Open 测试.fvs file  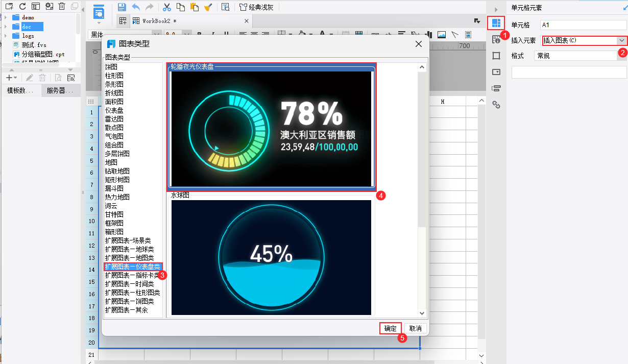coord(34,45)
